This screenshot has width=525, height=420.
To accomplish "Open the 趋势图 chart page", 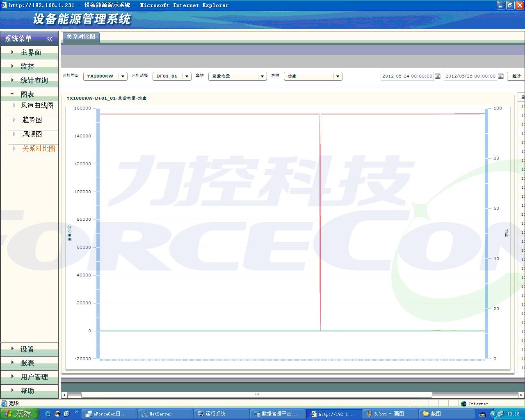I will pos(32,120).
